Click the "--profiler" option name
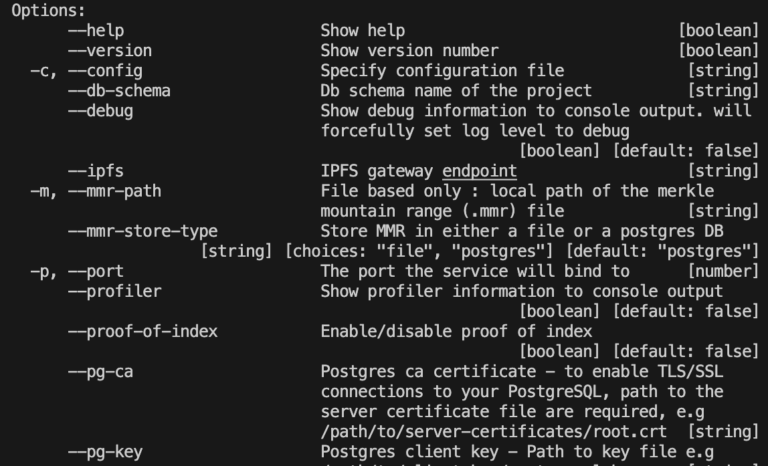Image resolution: width=768 pixels, height=466 pixels. [x=115, y=292]
